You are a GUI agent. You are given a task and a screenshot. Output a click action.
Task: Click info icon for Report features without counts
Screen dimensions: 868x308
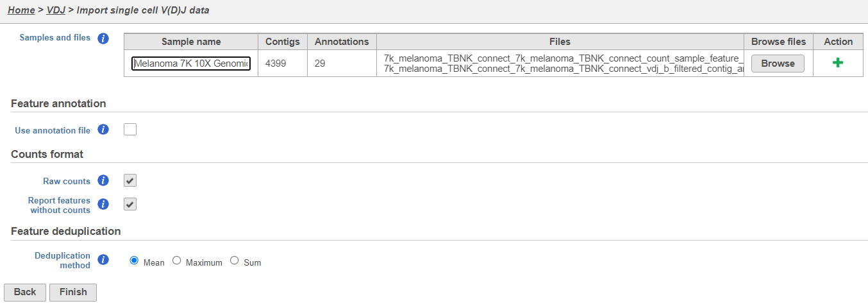click(x=103, y=205)
